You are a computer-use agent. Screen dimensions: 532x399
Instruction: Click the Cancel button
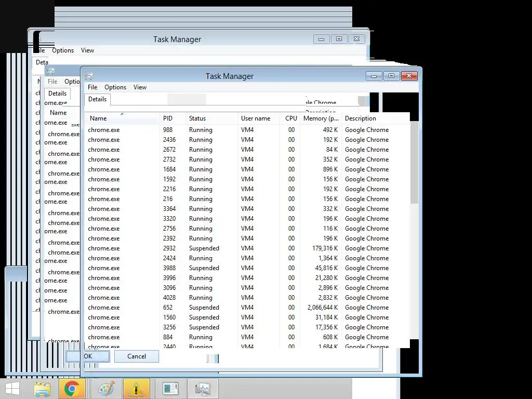[137, 356]
